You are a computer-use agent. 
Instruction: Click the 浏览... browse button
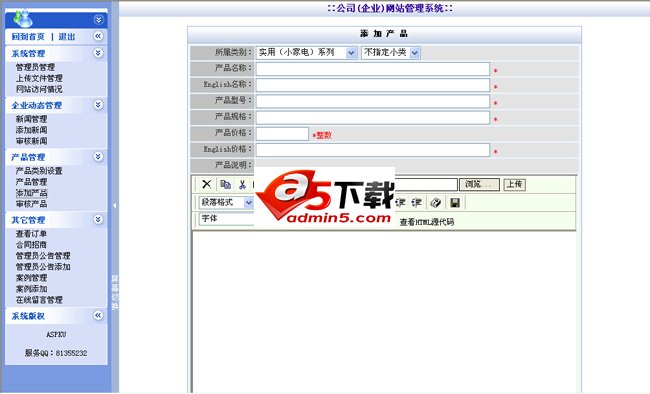[479, 185]
